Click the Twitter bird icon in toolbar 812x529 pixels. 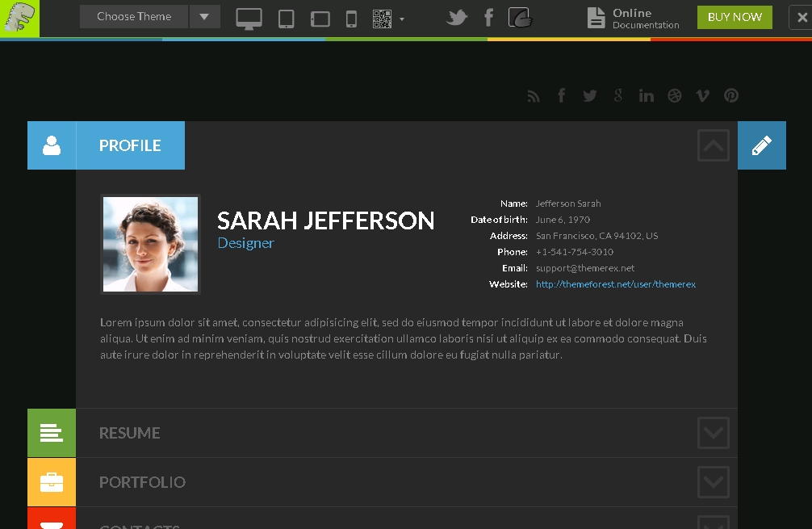(457, 18)
